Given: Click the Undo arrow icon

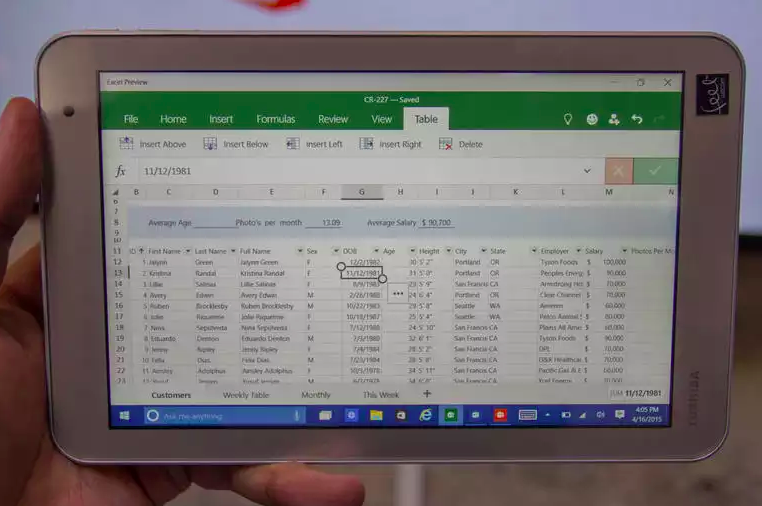Looking at the screenshot, I should tap(637, 119).
